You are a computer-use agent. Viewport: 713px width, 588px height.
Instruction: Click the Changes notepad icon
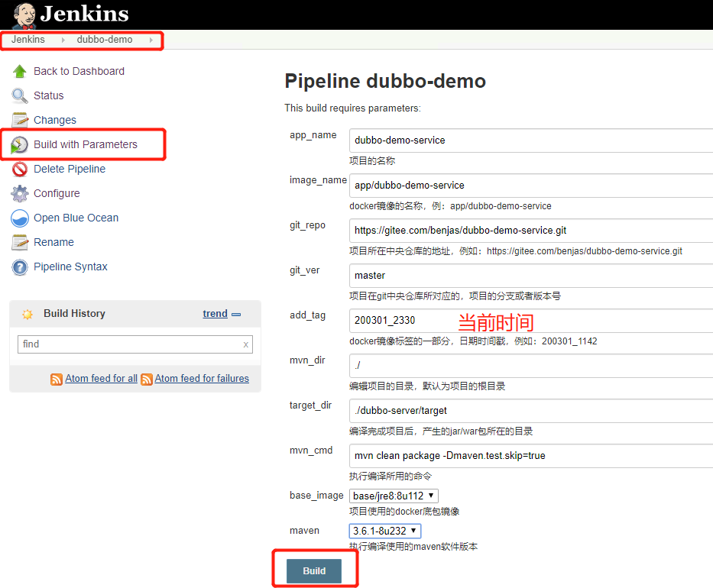point(20,120)
